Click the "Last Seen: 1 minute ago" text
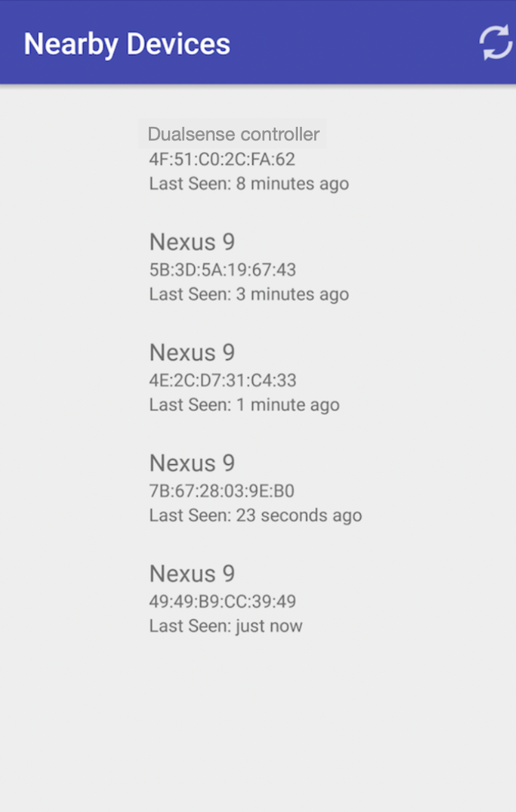Viewport: 516px width, 812px height. [244, 405]
